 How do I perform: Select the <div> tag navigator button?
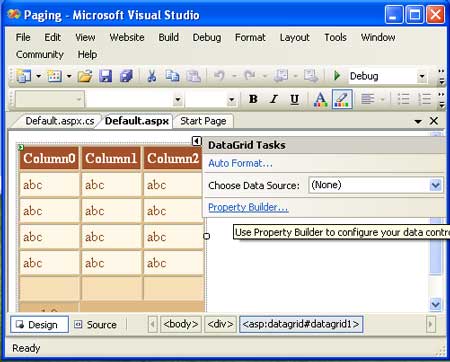pos(220,324)
